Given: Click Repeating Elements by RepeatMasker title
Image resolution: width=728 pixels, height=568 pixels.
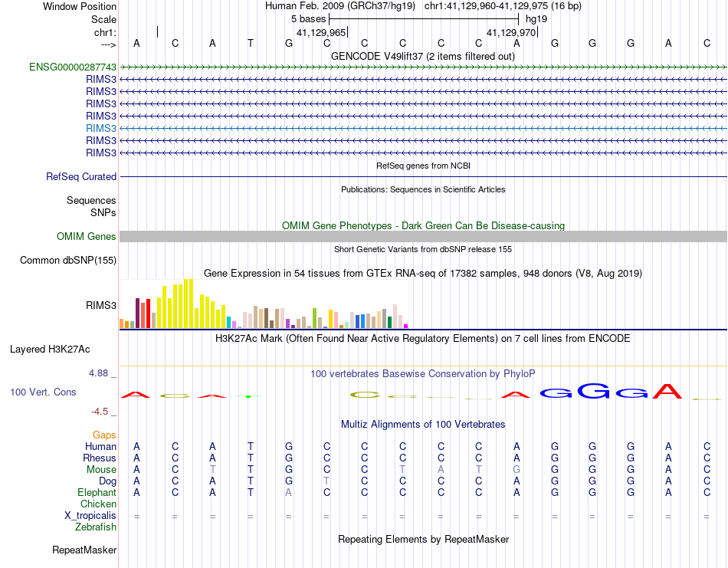Looking at the screenshot, I should click(424, 539).
